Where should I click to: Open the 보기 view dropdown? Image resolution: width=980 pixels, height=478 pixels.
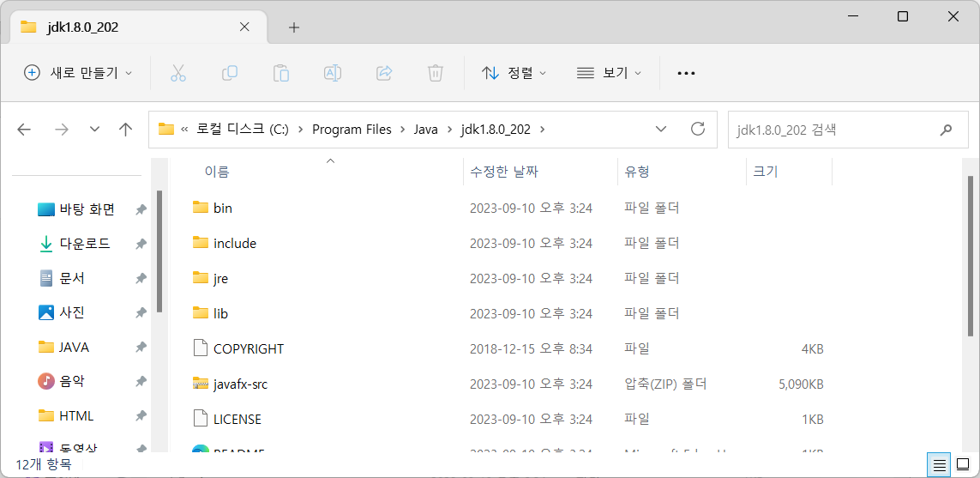[x=609, y=73]
